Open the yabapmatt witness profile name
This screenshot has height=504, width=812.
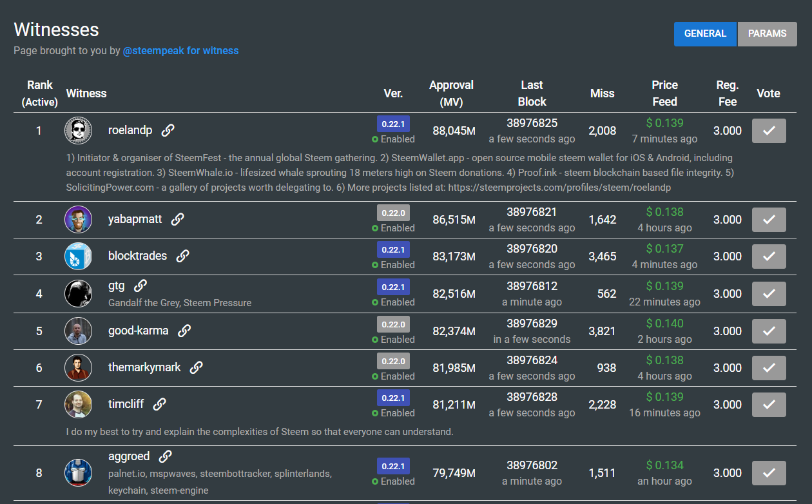135,219
